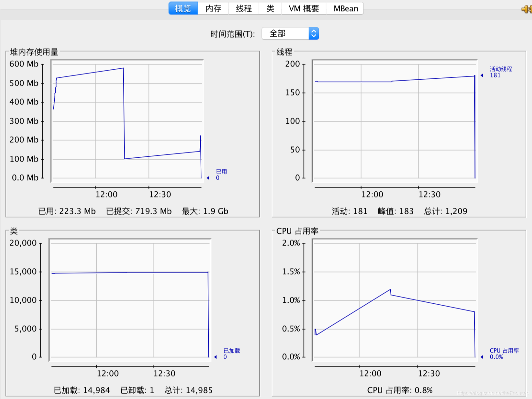
Task: Click the connection status icon at top right
Action: click(x=527, y=9)
